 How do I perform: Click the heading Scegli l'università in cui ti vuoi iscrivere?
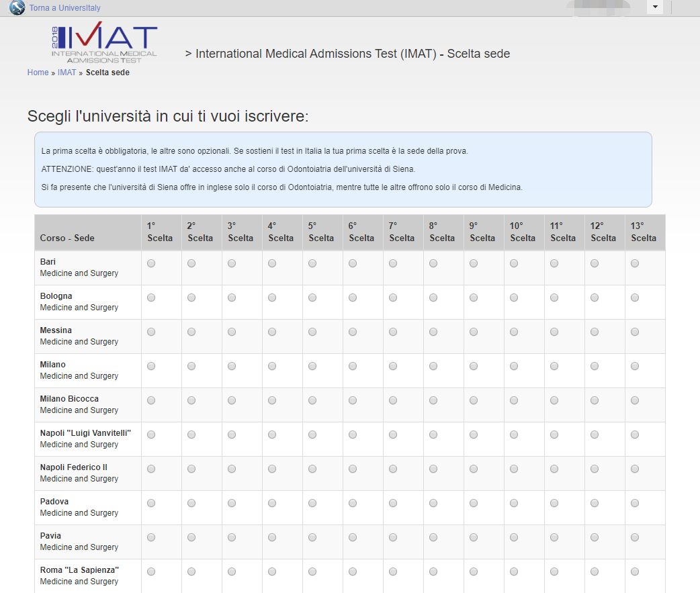168,116
